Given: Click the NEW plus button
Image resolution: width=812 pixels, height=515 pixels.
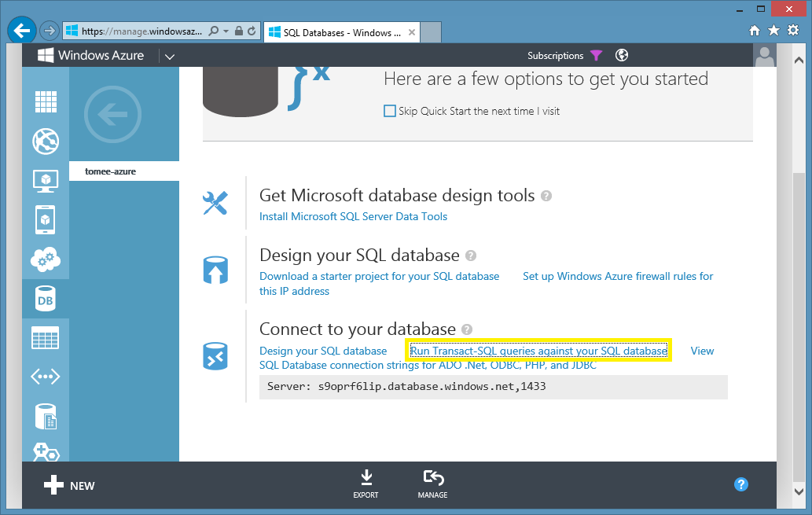Looking at the screenshot, I should tap(69, 485).
